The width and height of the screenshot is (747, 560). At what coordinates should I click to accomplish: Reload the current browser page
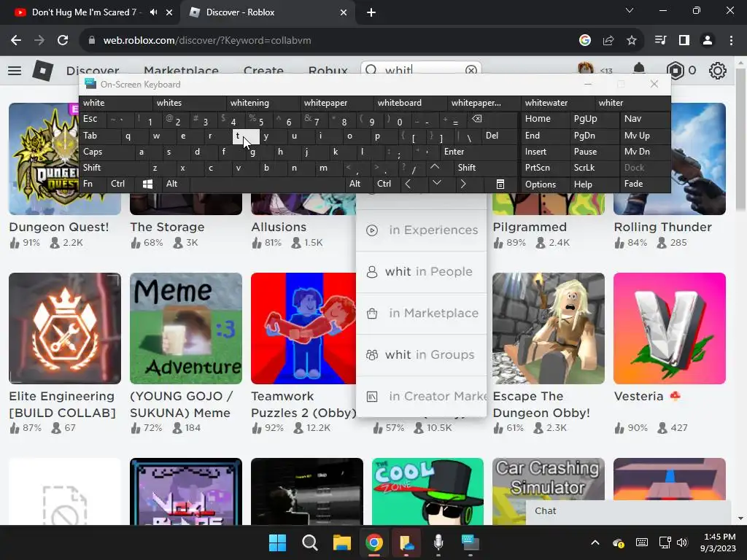pos(63,41)
